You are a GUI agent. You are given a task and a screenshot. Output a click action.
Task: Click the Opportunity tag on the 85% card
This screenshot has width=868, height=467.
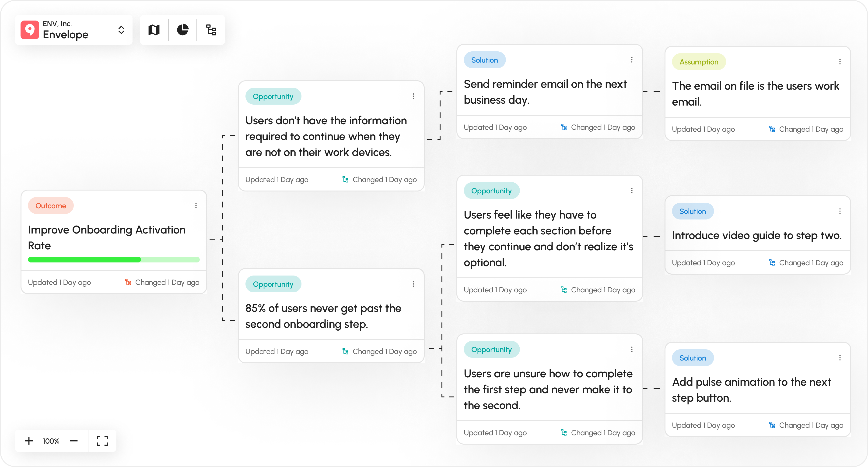pos(273,284)
